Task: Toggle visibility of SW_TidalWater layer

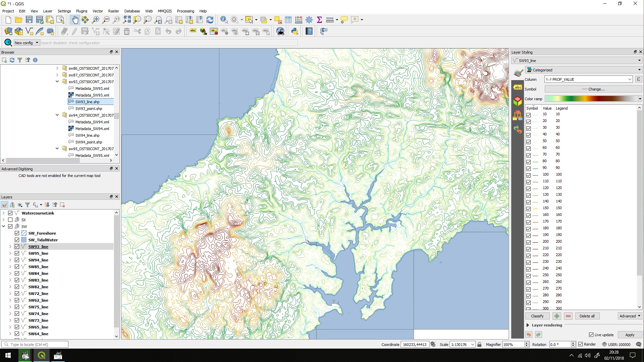Action: click(x=17, y=240)
